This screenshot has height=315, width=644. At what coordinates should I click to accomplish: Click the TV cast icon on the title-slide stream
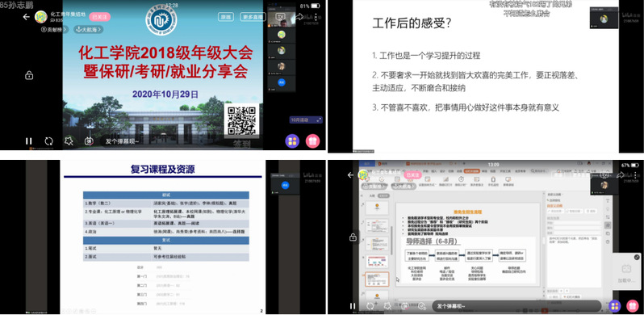coord(281,16)
